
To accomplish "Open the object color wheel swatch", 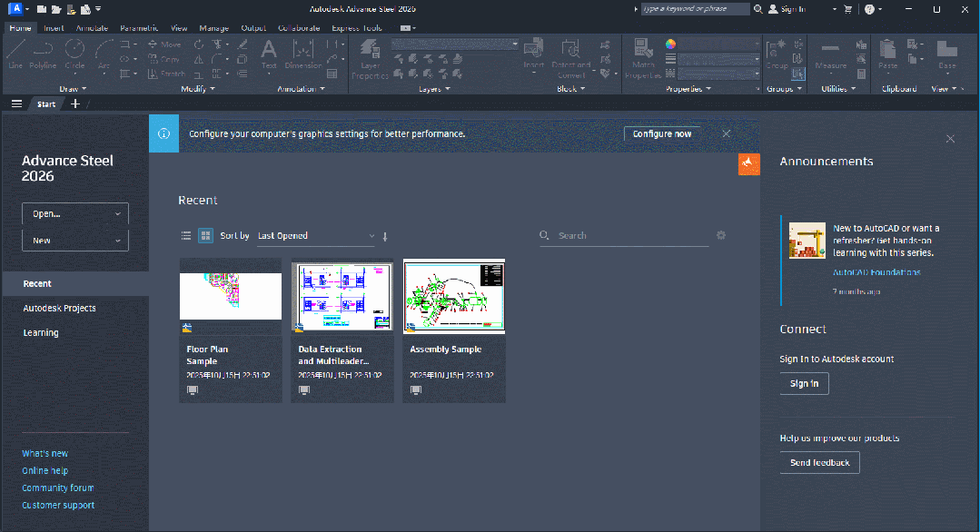I will [670, 44].
